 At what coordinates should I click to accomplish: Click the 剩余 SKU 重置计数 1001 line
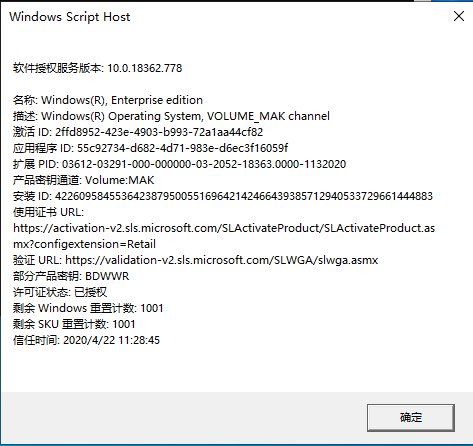[x=74, y=324]
